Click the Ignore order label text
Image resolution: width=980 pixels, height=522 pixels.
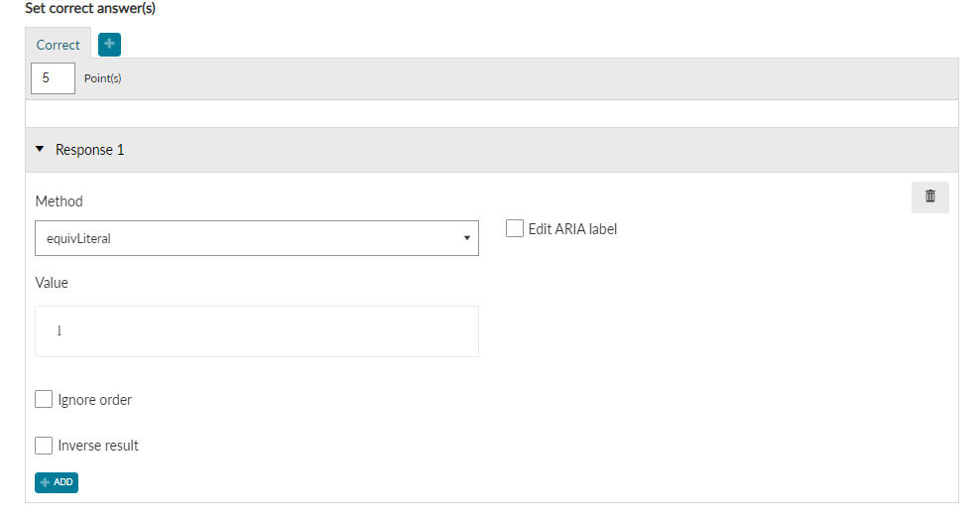click(x=95, y=400)
